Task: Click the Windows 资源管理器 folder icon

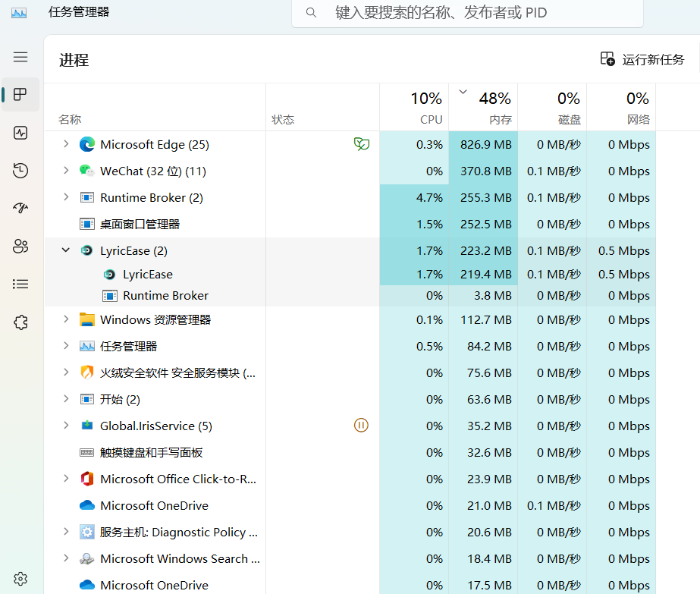Action: coord(87,320)
